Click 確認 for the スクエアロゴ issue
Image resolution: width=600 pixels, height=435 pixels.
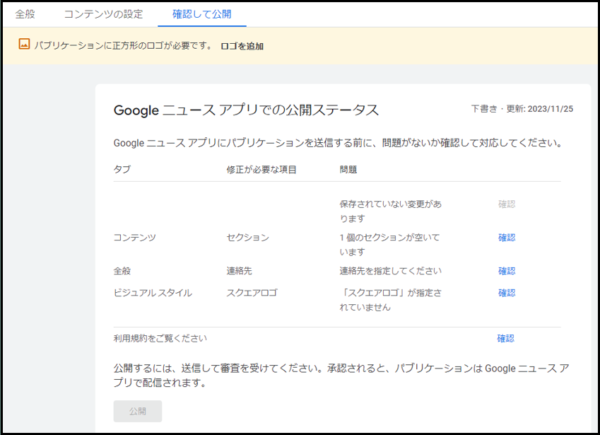click(507, 293)
